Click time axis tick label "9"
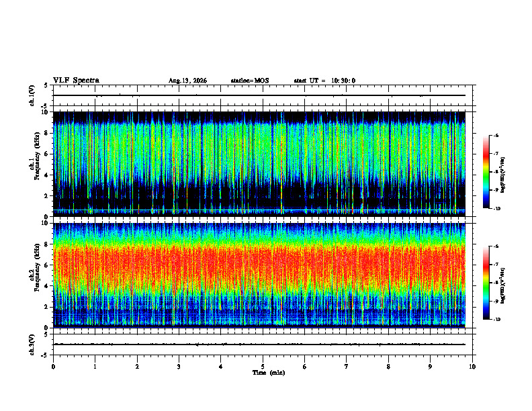 click(430, 367)
